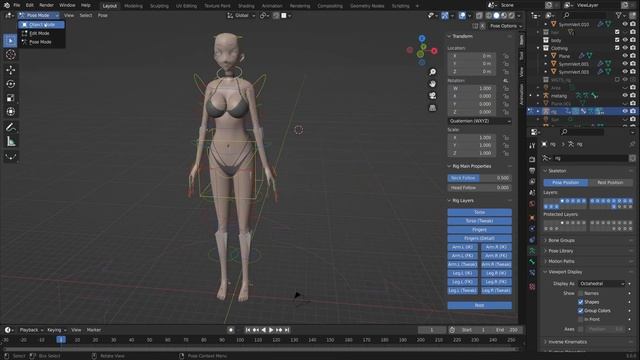Select the Scale tool

point(11,98)
